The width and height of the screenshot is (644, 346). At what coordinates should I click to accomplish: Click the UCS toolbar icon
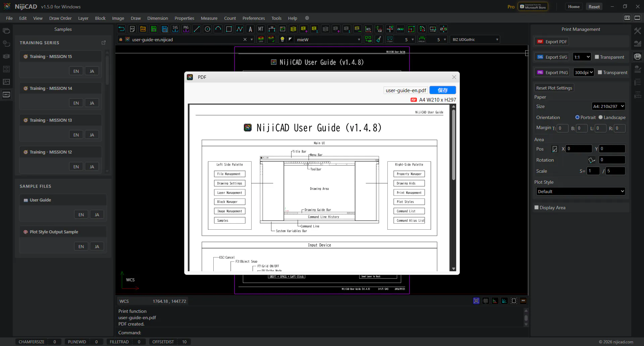pyautogui.click(x=368, y=29)
